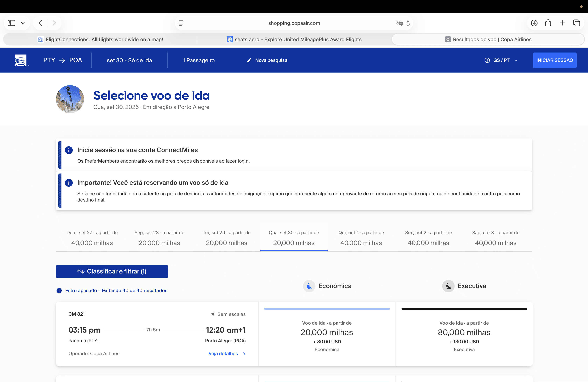
Task: Click the INICIAR SESSÃO button
Action: pyautogui.click(x=555, y=60)
